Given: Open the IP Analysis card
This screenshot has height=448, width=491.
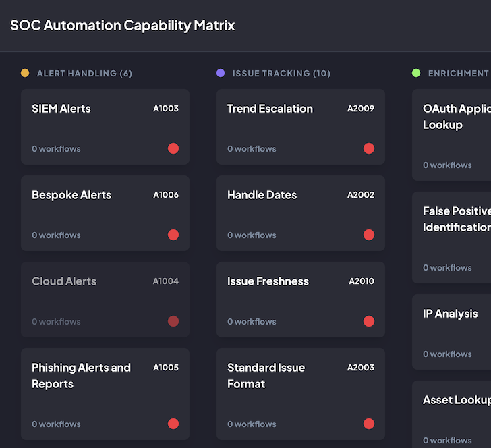Looking at the screenshot, I should click(451, 331).
